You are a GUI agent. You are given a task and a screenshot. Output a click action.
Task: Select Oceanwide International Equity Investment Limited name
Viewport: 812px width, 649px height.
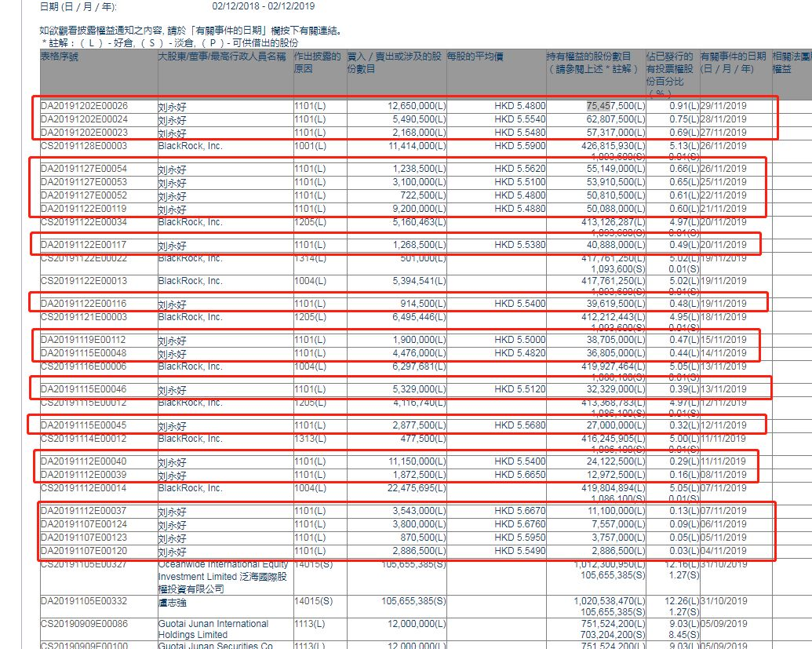pyautogui.click(x=223, y=577)
